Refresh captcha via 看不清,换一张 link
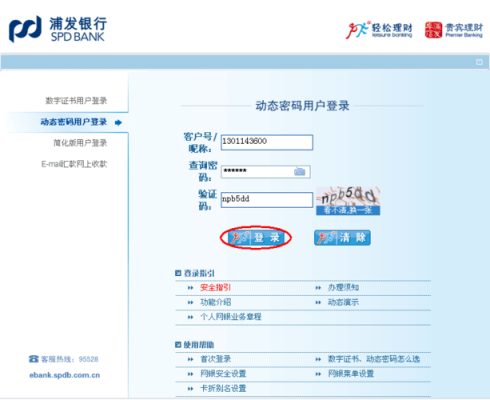This screenshot has width=490, height=400. point(348,210)
